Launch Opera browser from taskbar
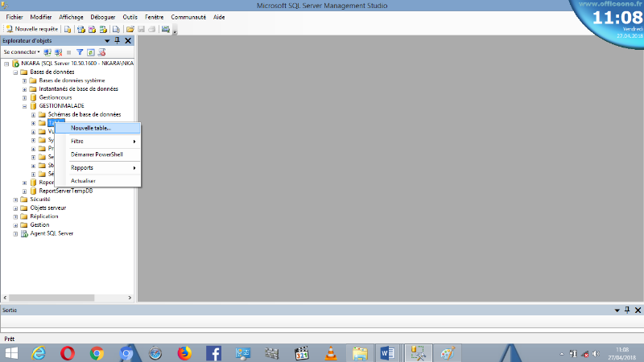The width and height of the screenshot is (644, 362). [x=68, y=353]
